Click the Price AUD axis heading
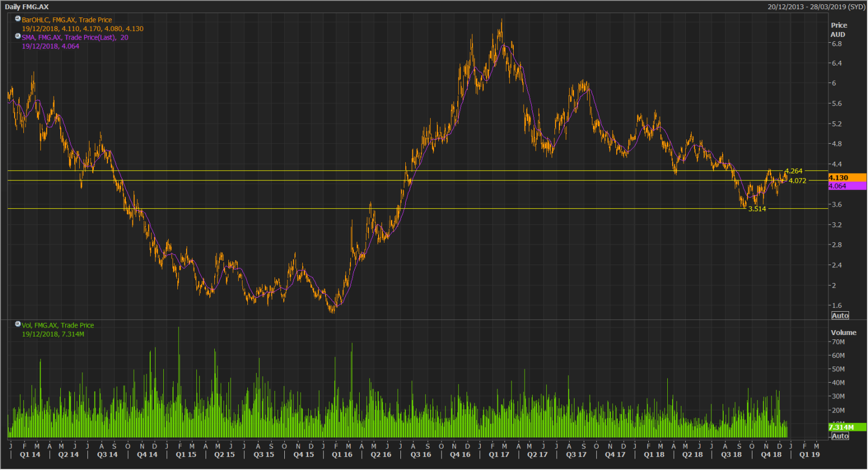Viewport: 868px width, 470px height. coord(839,30)
